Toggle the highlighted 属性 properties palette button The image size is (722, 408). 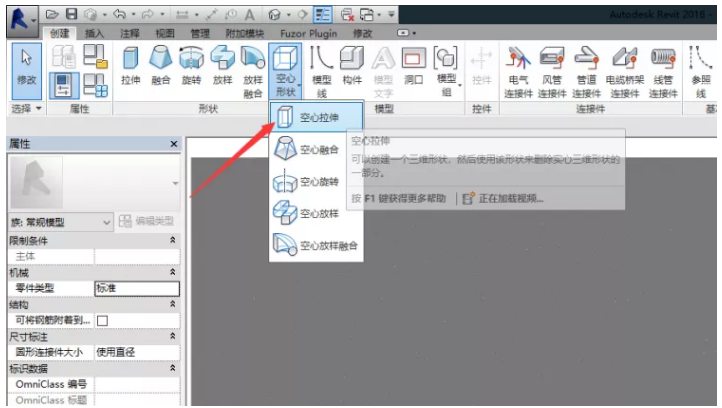[64, 86]
